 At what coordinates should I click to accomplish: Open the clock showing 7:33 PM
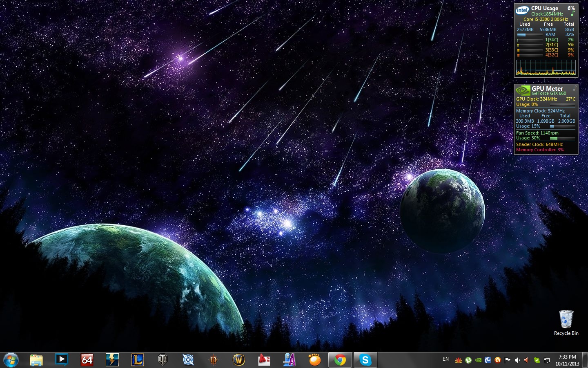click(567, 360)
